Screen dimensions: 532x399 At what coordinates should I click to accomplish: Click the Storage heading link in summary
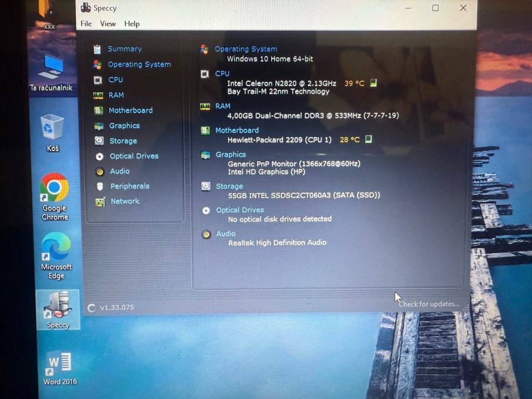229,186
